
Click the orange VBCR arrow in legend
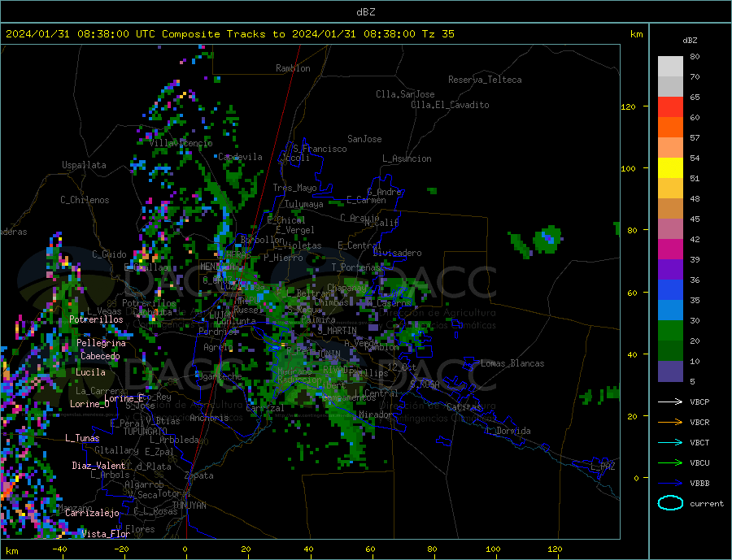coord(670,422)
